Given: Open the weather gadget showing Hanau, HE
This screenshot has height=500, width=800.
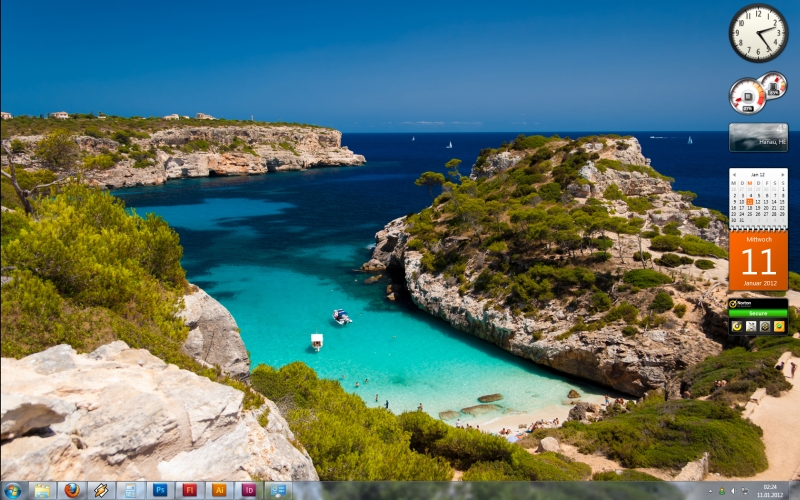Looking at the screenshot, I should (x=758, y=137).
